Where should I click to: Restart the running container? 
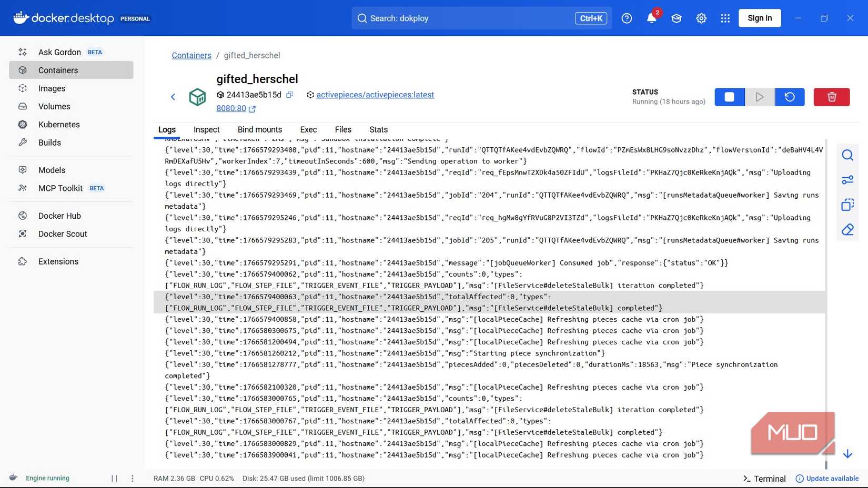pyautogui.click(x=789, y=97)
